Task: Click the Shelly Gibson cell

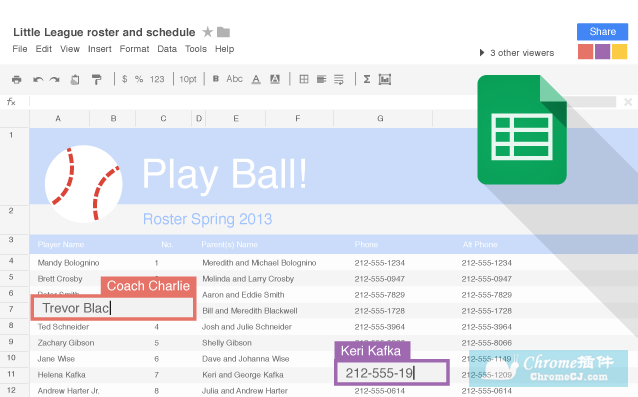Action: coord(227,343)
